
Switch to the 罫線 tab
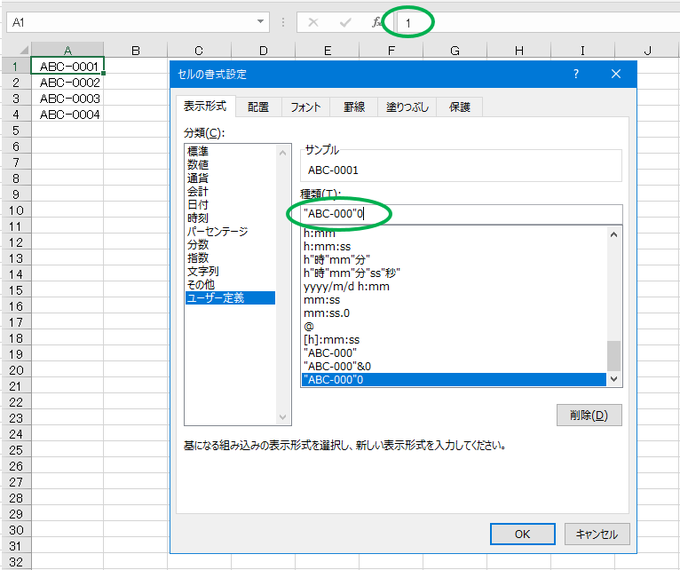pos(354,107)
